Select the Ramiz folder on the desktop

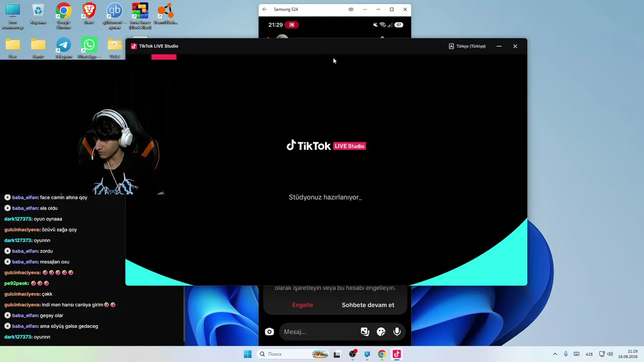38,48
